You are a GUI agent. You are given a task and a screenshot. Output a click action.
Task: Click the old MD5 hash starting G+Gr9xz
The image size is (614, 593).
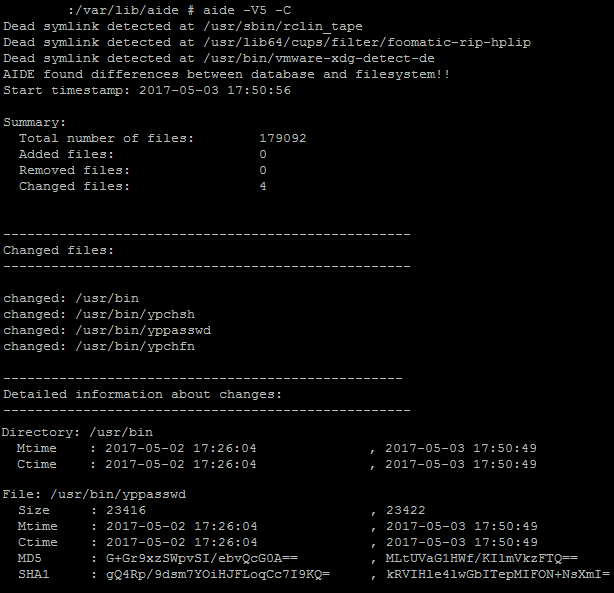tap(202, 558)
